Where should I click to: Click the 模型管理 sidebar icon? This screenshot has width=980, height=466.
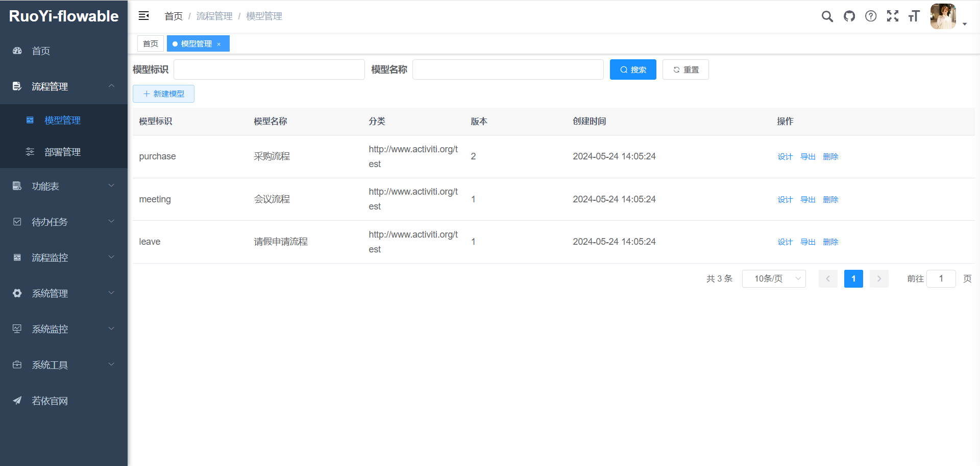click(30, 120)
